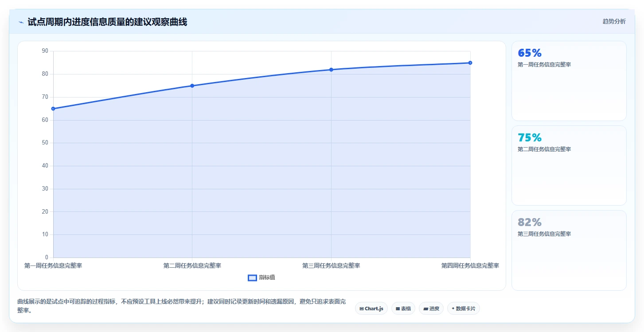Click x-axis label 第四周任务信息完整率

pos(470,266)
